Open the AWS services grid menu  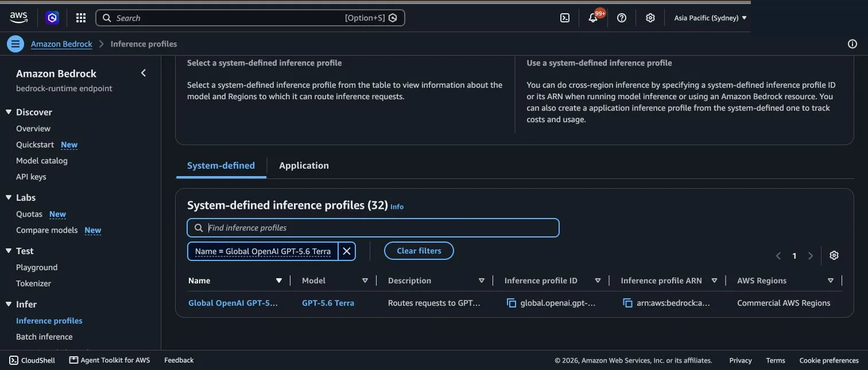pos(81,18)
